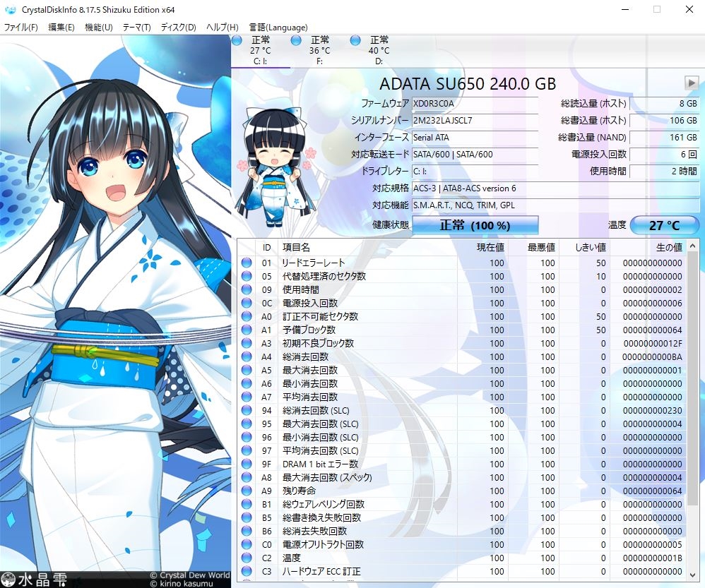Click the total NAND writes value 161 GB
Viewport: 705px width, 588px height.
pos(664,138)
